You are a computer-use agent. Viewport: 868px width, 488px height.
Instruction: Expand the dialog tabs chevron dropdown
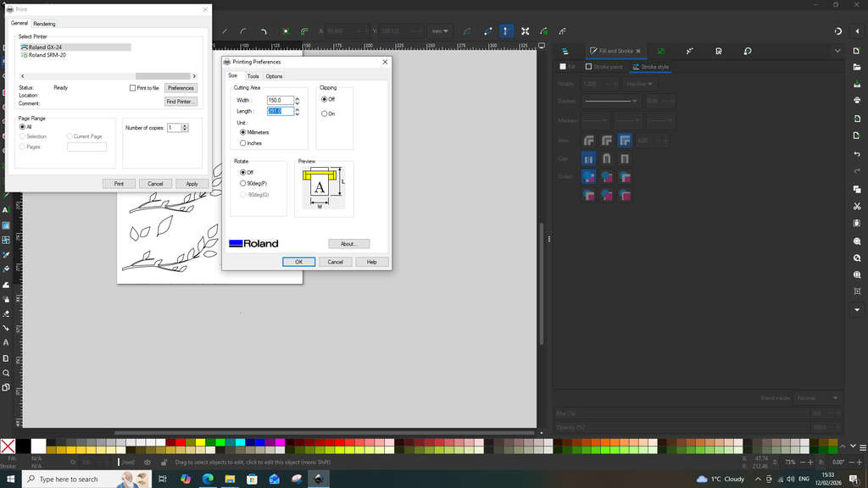(x=837, y=51)
